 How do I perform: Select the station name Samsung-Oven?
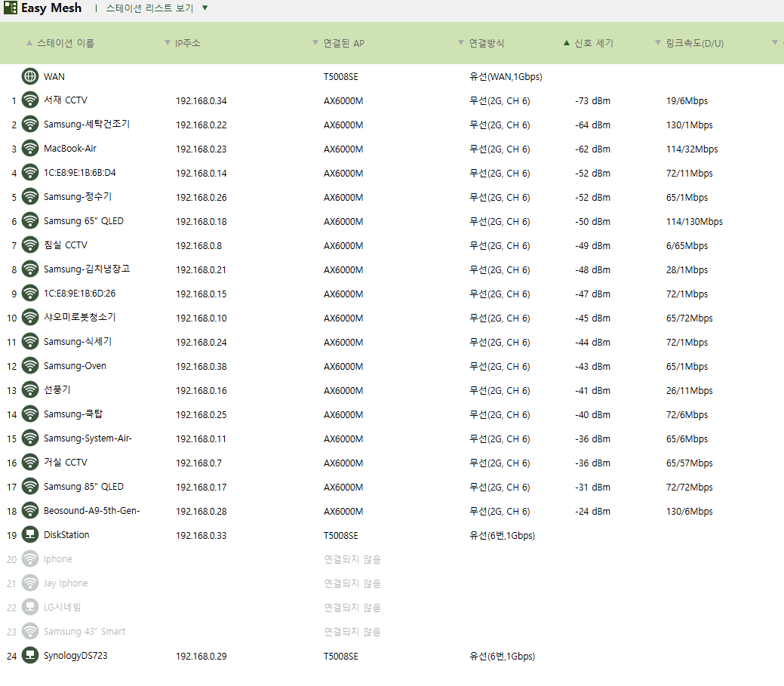pyautogui.click(x=75, y=366)
